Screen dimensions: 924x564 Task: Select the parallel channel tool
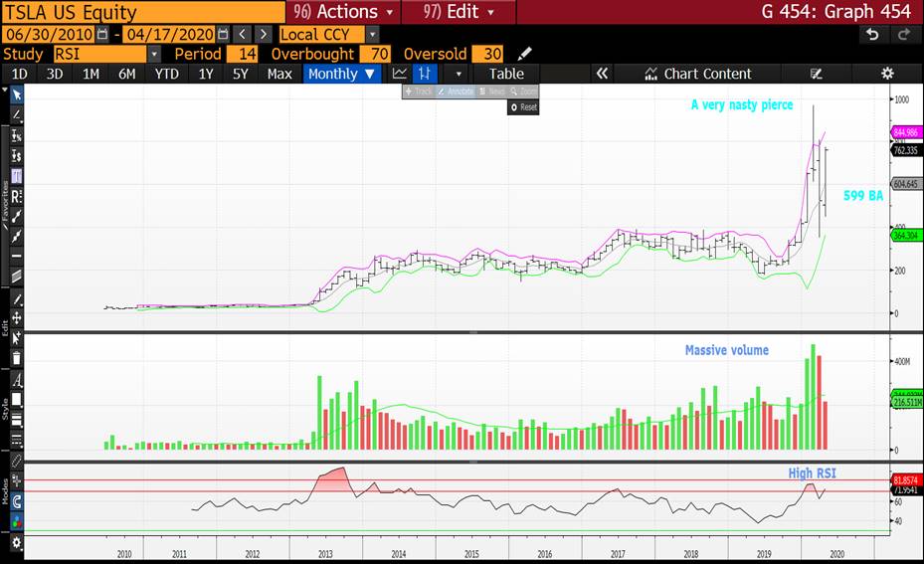(17, 276)
